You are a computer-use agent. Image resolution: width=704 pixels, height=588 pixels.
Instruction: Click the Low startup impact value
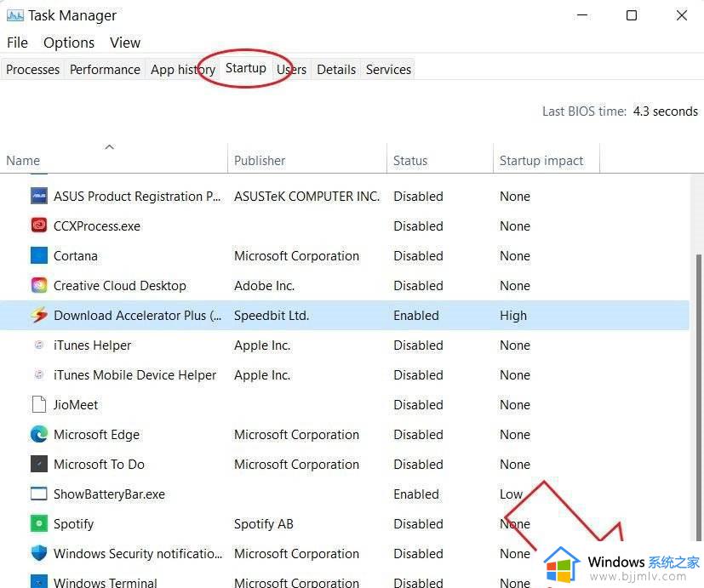pos(511,494)
